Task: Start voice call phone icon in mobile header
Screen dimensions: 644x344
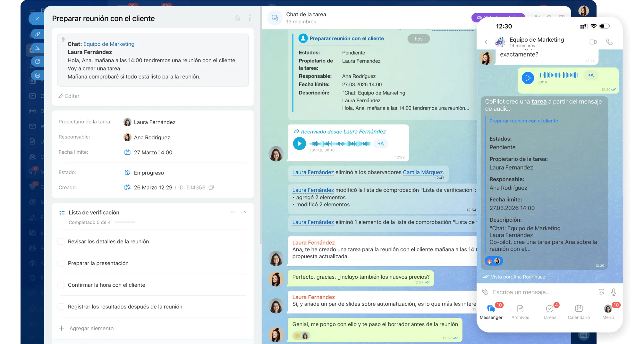Action: [609, 42]
